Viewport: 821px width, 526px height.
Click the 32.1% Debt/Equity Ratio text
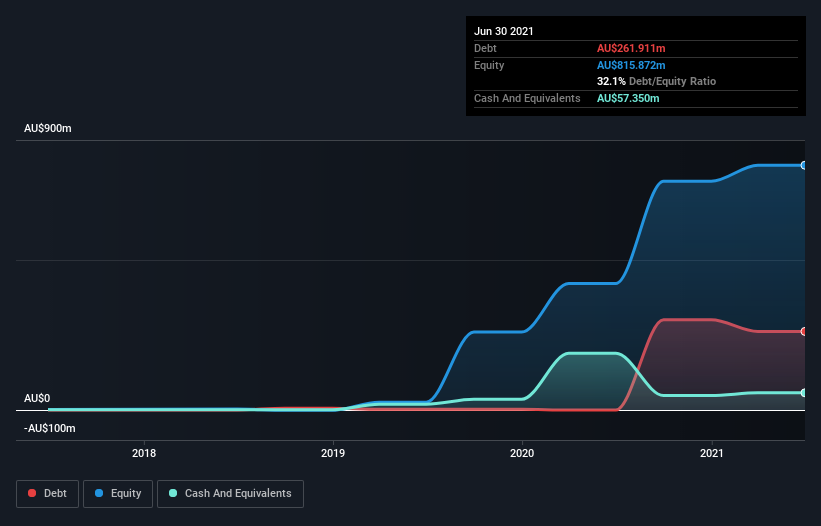point(657,81)
